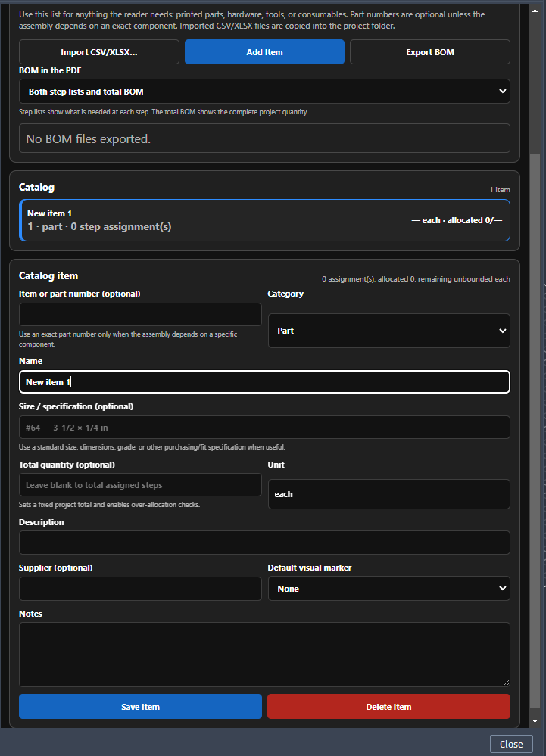This screenshot has height=756, width=546.
Task: Focus the Item or part number field
Action: (x=140, y=314)
